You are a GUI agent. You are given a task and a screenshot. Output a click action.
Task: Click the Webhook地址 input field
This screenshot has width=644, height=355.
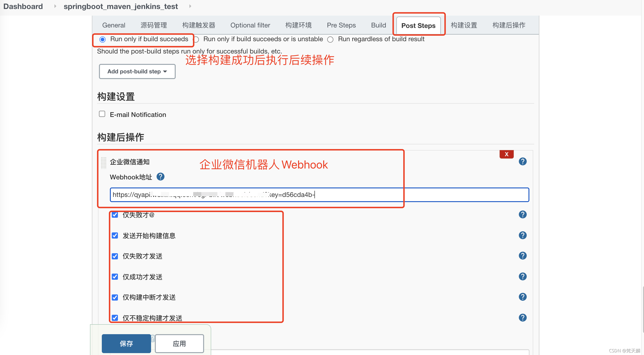coord(319,194)
